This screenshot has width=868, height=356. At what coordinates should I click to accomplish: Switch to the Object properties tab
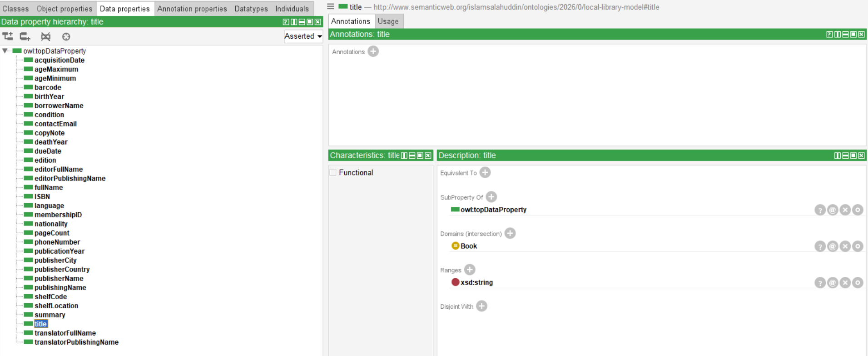[64, 9]
